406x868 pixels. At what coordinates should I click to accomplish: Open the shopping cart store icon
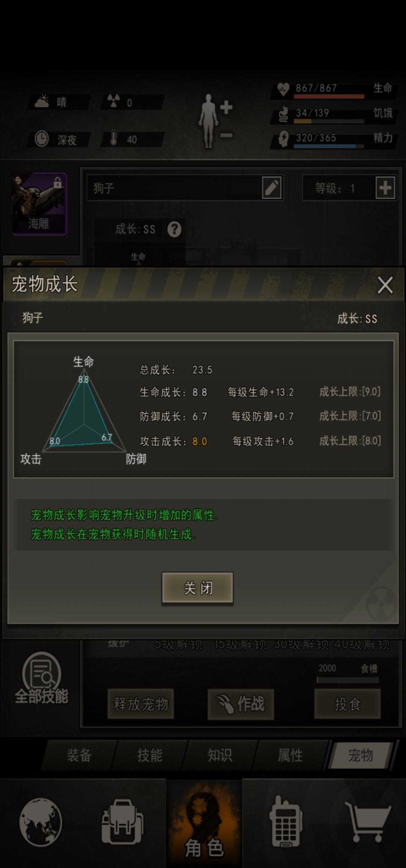tap(368, 821)
